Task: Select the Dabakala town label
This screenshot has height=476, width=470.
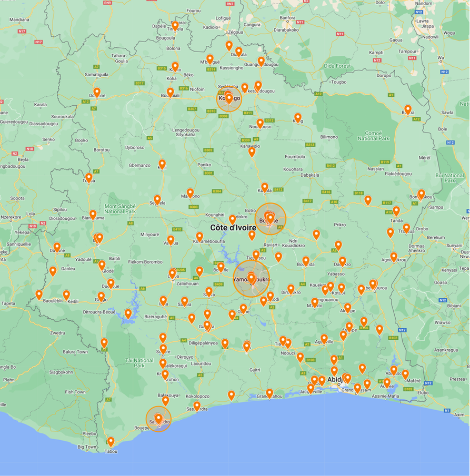Action: pos(310,175)
